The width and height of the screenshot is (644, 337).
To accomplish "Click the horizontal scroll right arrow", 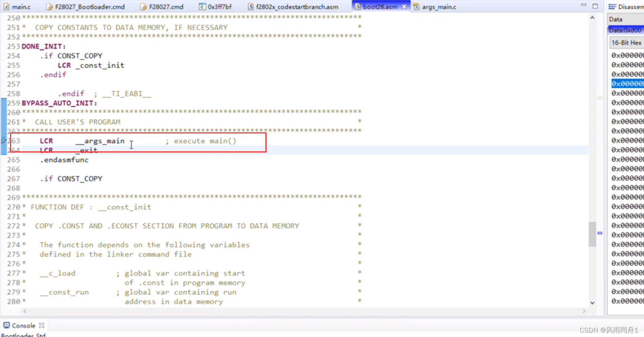I will click(x=584, y=311).
